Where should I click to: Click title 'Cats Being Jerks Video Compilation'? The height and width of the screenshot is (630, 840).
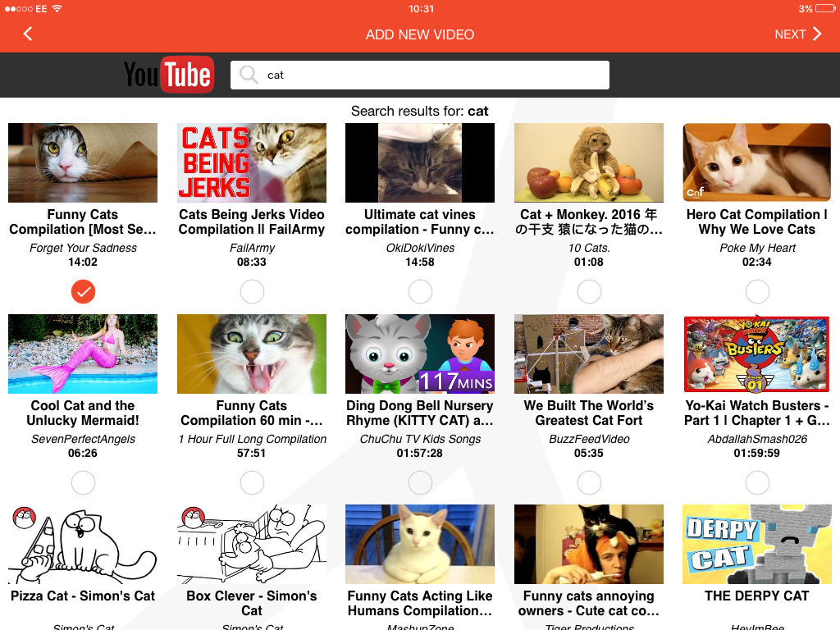pos(252,221)
